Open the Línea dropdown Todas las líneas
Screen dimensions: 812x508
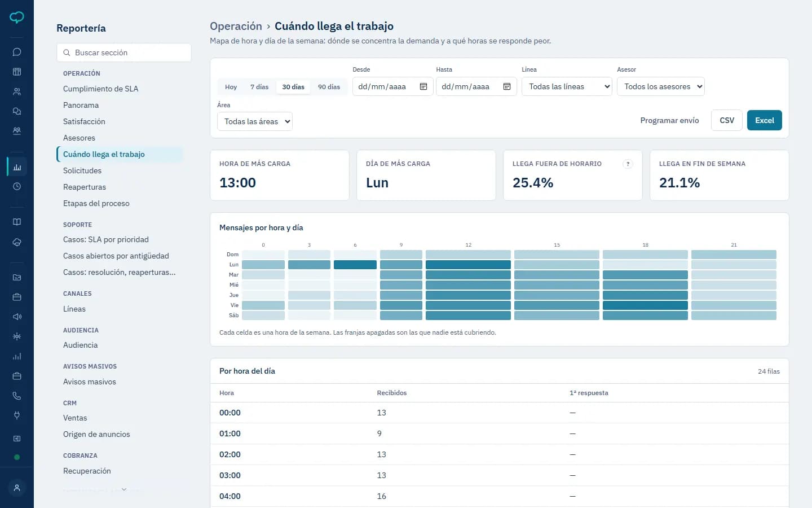pyautogui.click(x=567, y=86)
